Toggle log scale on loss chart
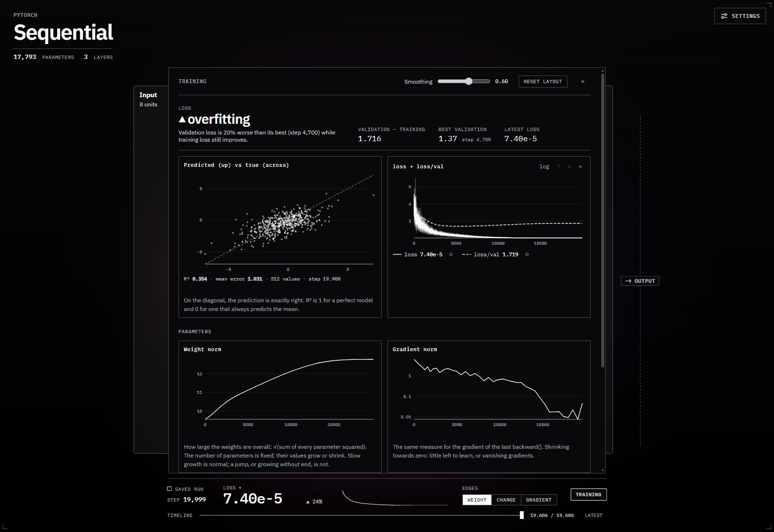 [x=544, y=166]
